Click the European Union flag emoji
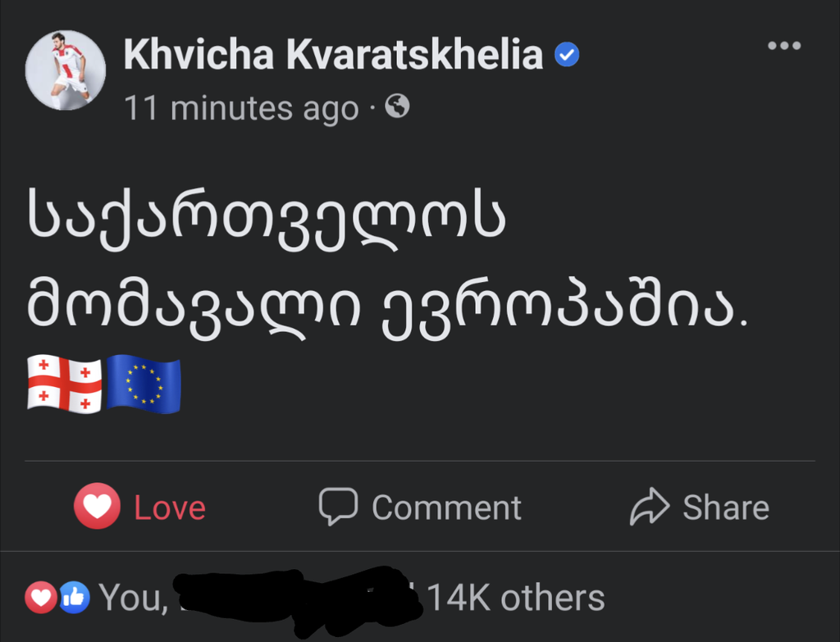Image resolution: width=840 pixels, height=642 pixels. coord(144,384)
